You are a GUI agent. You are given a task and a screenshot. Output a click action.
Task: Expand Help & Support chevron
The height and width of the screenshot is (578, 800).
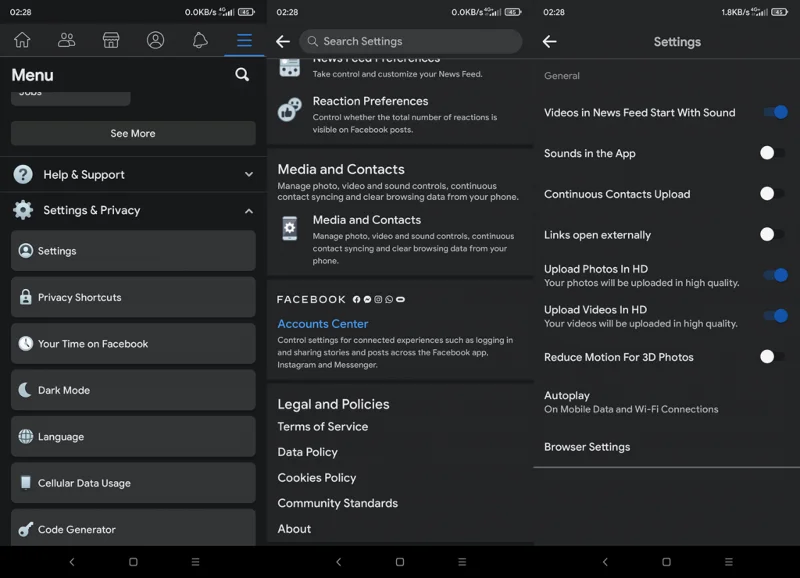tap(248, 174)
